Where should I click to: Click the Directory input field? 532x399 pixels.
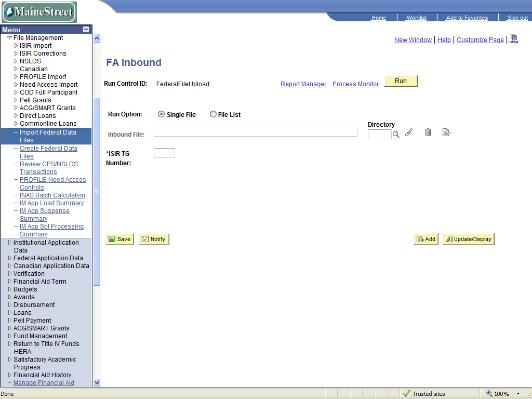click(380, 135)
